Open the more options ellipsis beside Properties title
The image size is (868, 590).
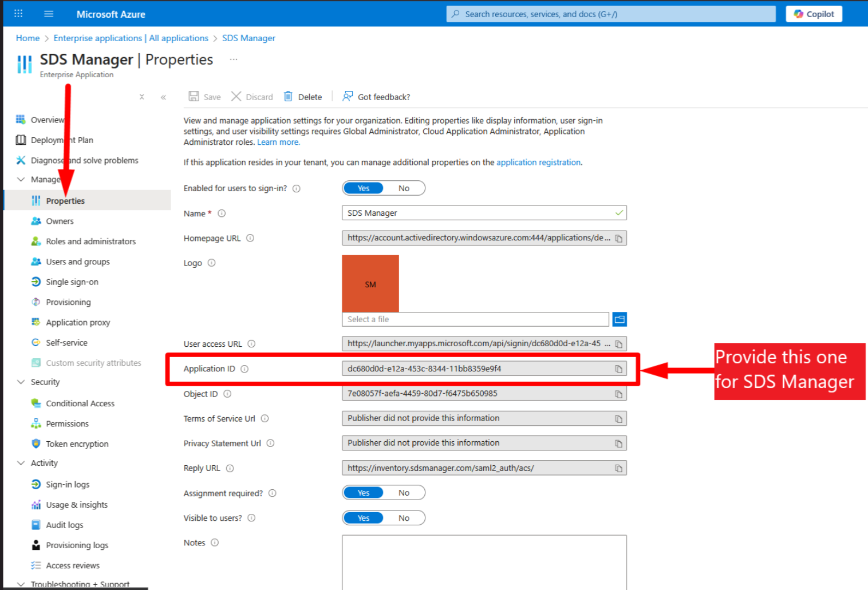(234, 60)
